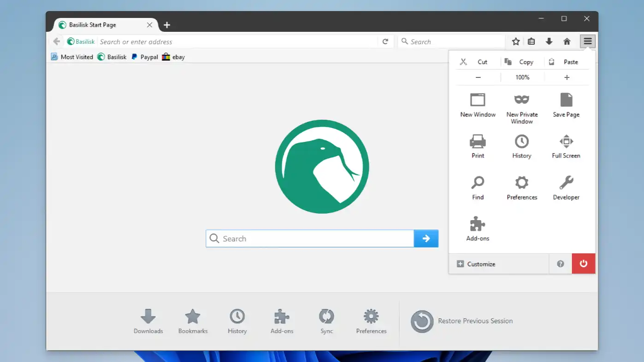The width and height of the screenshot is (644, 362).
Task: Bookmark this page using the star icon
Action: (x=515, y=41)
